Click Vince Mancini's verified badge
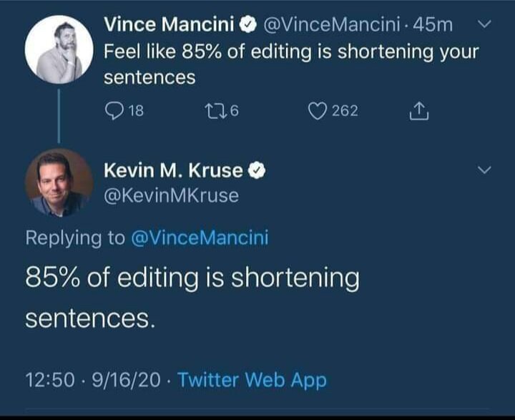 point(245,25)
